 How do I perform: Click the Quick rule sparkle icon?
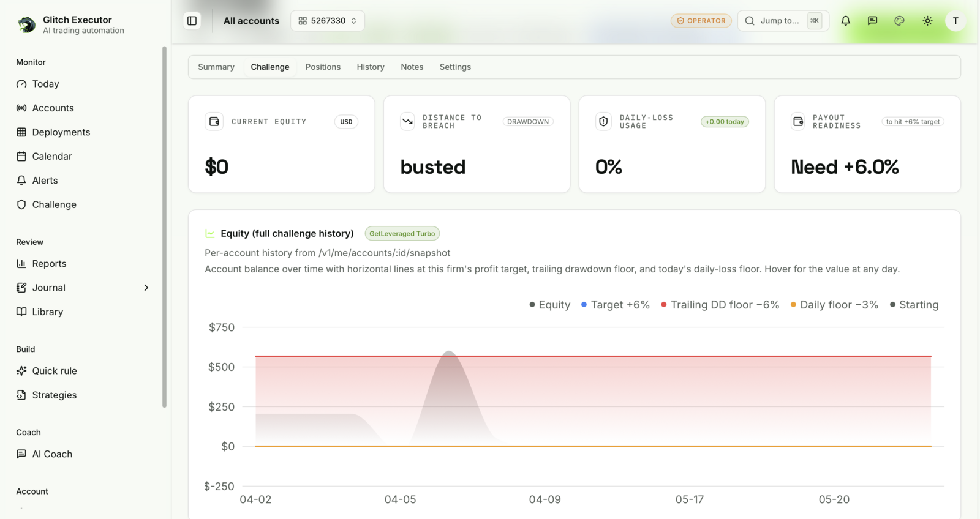pyautogui.click(x=21, y=371)
